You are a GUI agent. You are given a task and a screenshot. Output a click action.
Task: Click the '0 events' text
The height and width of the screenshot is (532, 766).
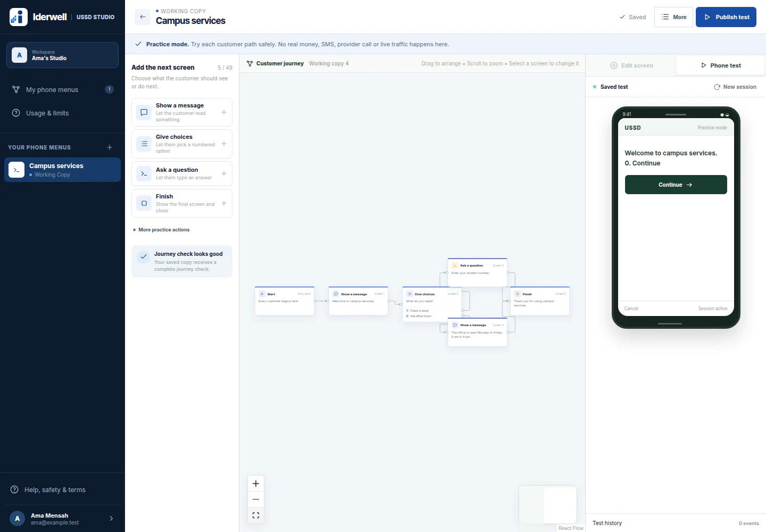[x=749, y=523]
